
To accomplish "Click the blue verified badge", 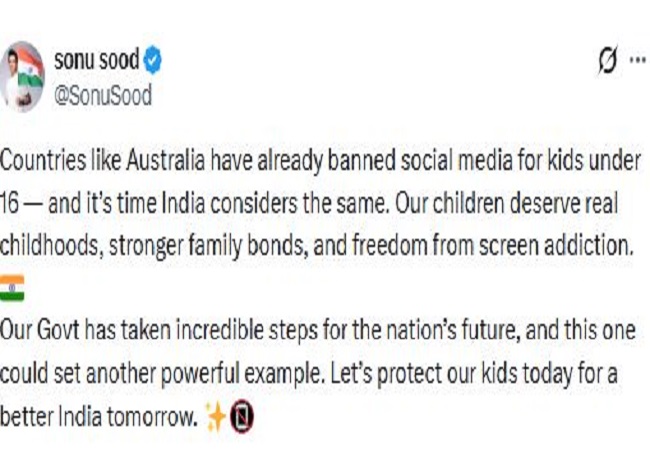I will (x=152, y=62).
